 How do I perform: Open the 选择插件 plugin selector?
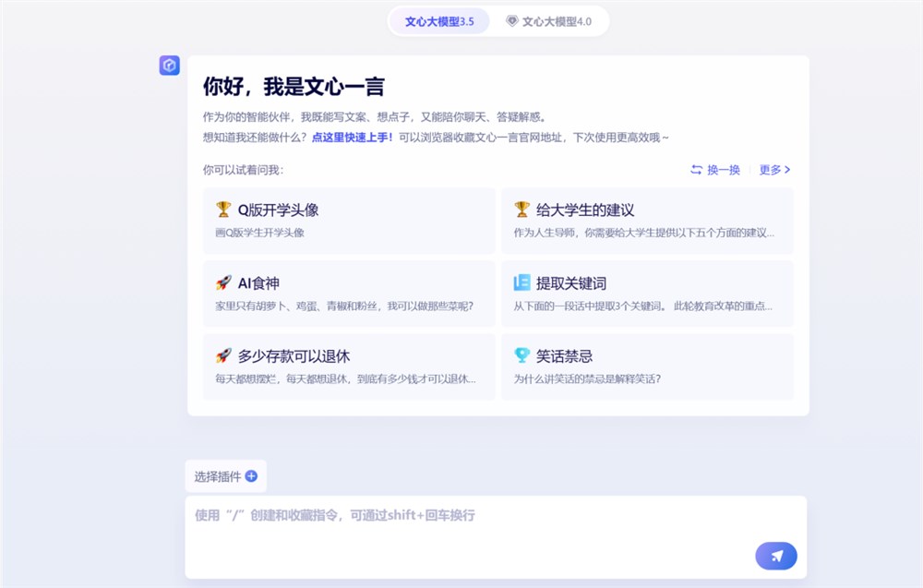(219, 475)
